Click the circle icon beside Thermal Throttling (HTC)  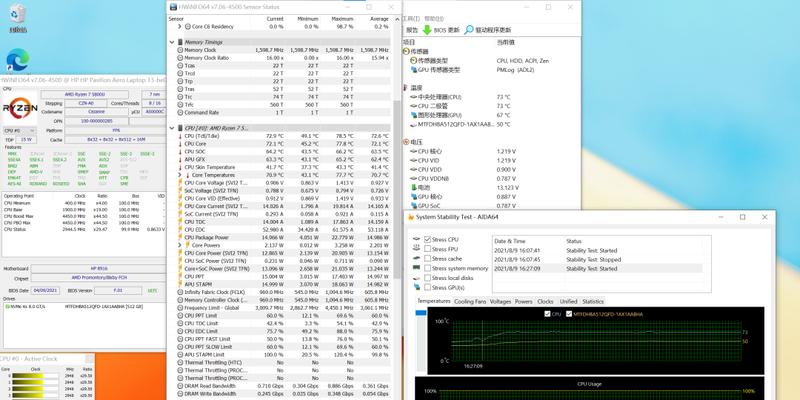click(180, 362)
